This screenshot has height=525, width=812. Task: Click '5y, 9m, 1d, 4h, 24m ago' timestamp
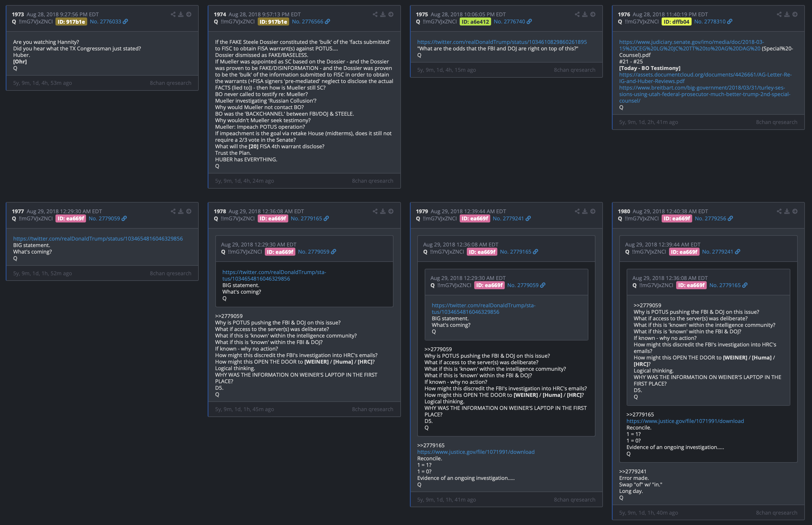pyautogui.click(x=244, y=181)
